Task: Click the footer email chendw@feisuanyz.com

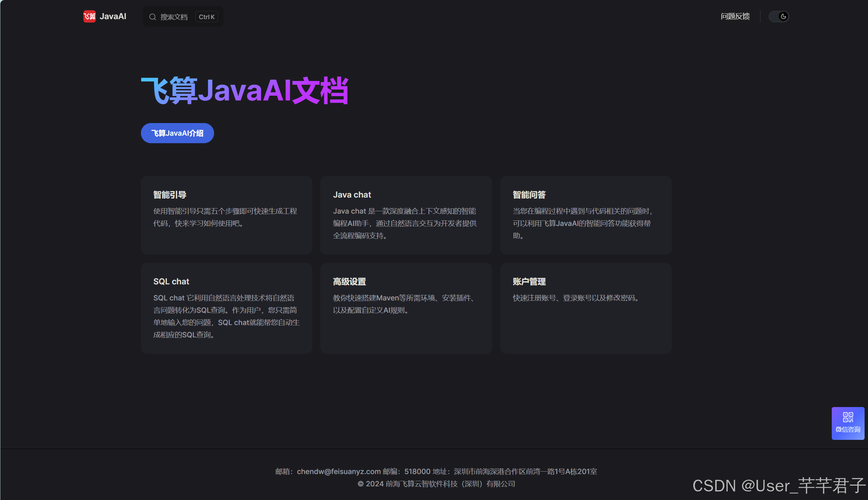Action: click(339, 472)
